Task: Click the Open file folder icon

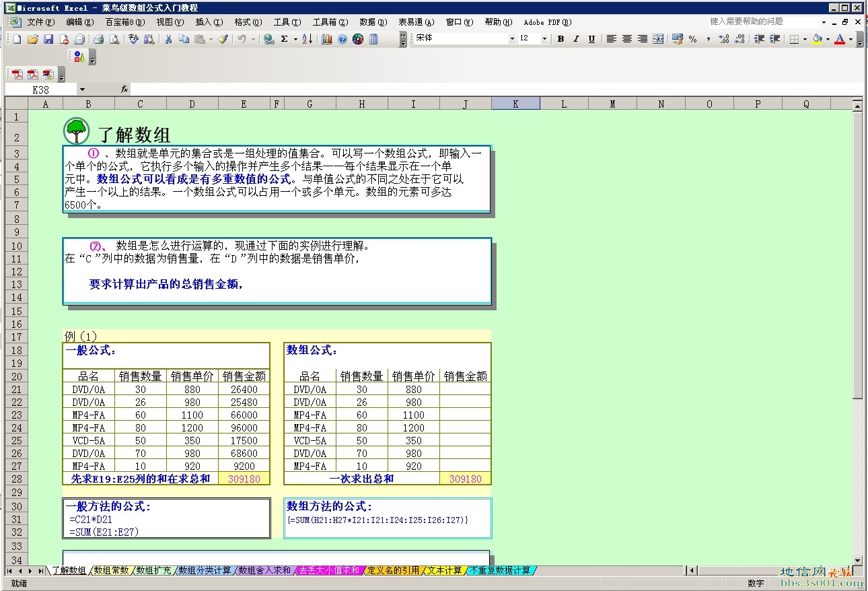Action: pyautogui.click(x=32, y=39)
